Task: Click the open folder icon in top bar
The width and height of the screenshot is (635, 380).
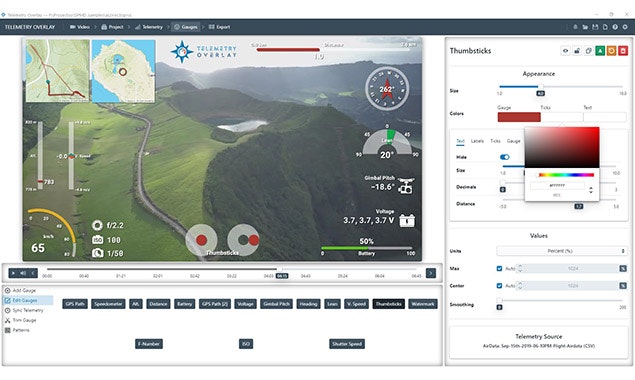Action: [585, 27]
